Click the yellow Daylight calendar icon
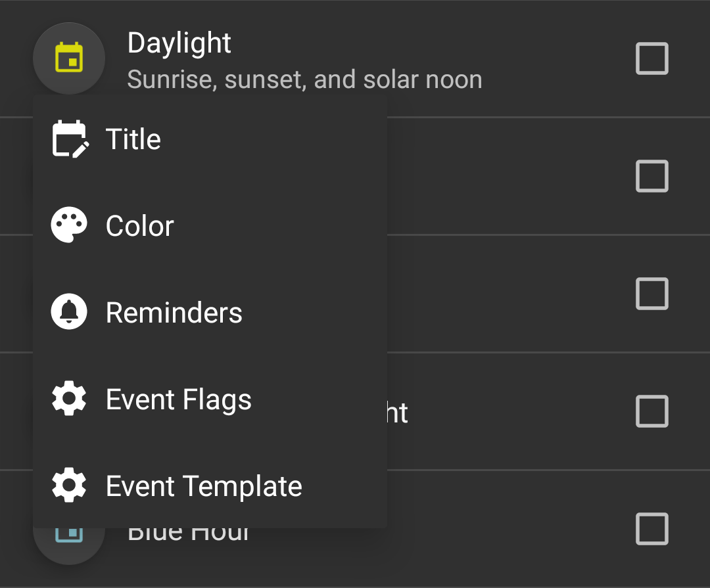Viewport: 710px width, 588px height. pos(69,58)
